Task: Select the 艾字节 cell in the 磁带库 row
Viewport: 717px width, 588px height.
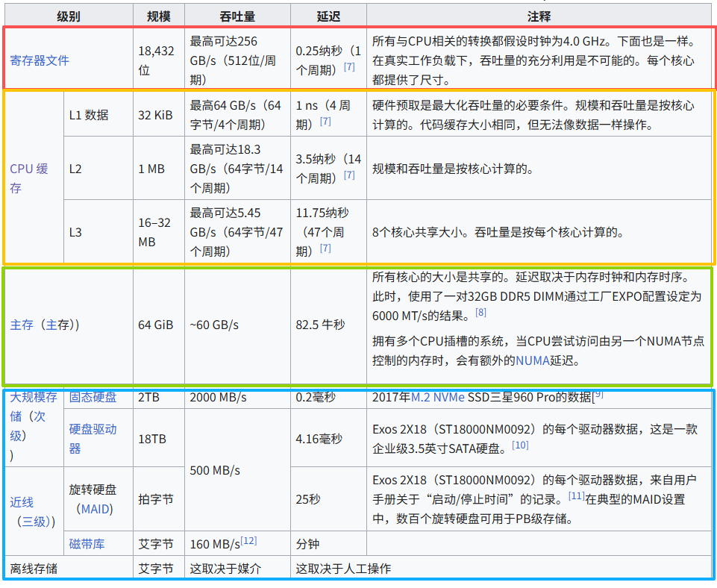Action: coord(159,544)
